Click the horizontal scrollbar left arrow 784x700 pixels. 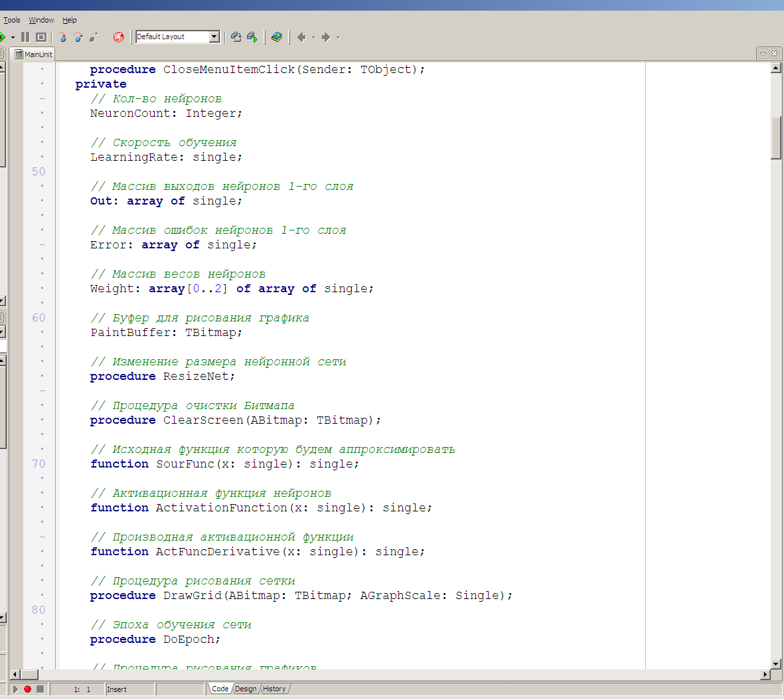[15, 675]
